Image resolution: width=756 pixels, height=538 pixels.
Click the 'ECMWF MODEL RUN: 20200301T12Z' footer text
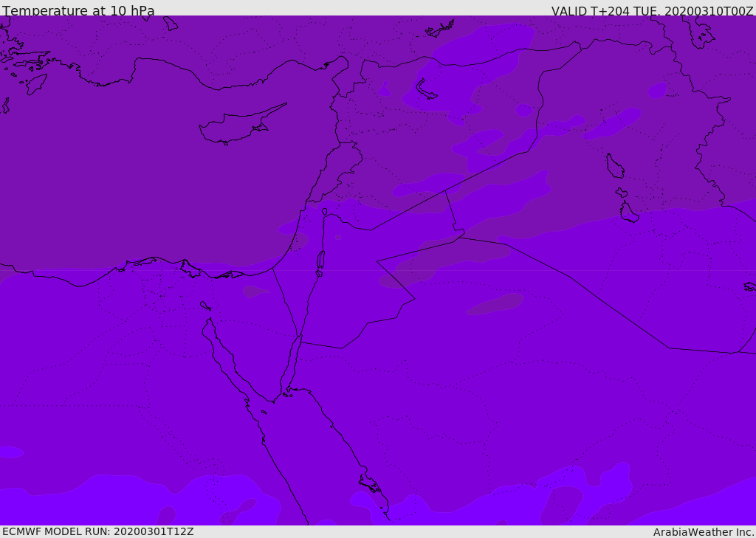(98, 531)
